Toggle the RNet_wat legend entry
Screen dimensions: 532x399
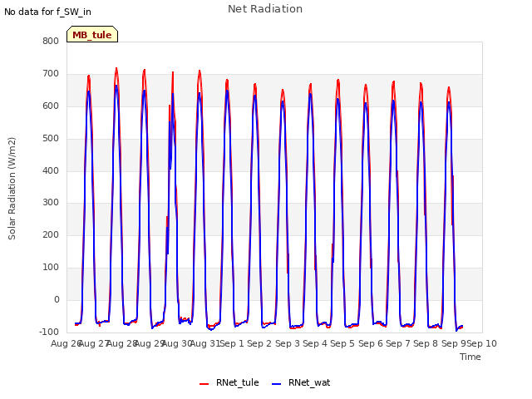coord(301,382)
